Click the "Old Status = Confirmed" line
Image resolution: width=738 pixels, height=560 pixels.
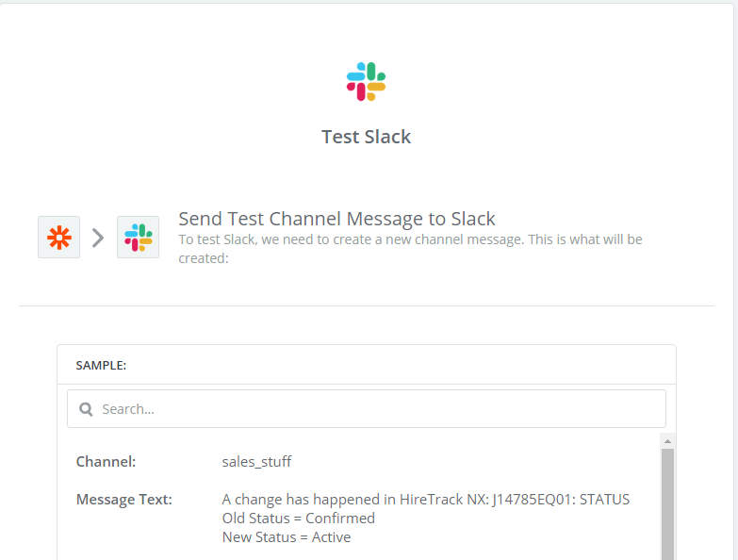point(299,519)
